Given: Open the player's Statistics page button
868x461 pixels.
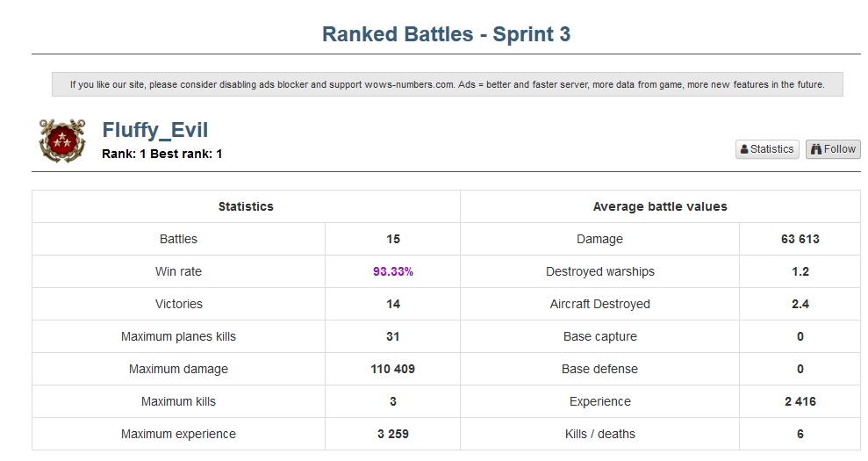Looking at the screenshot, I should click(767, 149).
